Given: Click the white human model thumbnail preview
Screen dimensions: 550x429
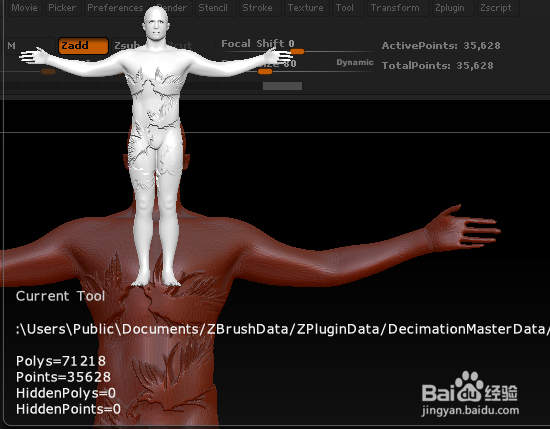Looking at the screenshot, I should (x=156, y=146).
